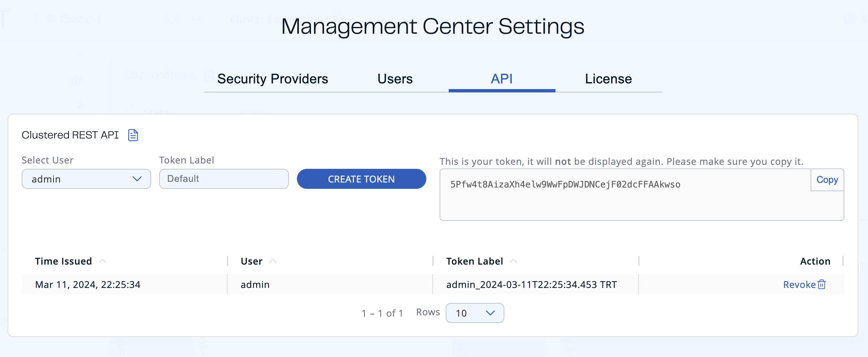Open the License tab
868x357 pixels.
pyautogui.click(x=608, y=79)
